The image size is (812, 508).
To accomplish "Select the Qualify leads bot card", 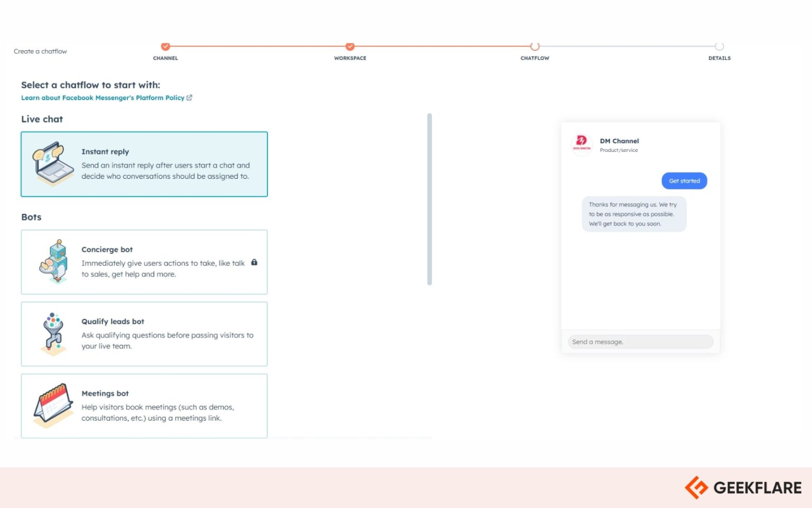I will [144, 334].
